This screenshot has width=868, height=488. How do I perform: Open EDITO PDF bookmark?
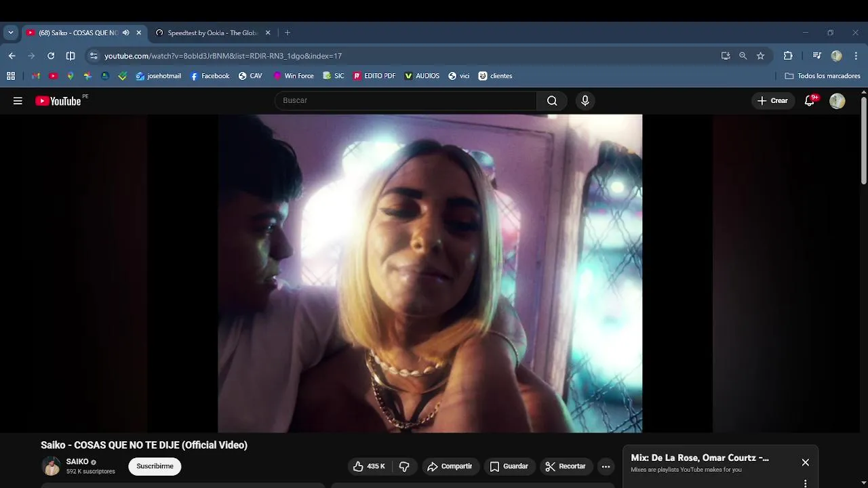[x=374, y=76]
